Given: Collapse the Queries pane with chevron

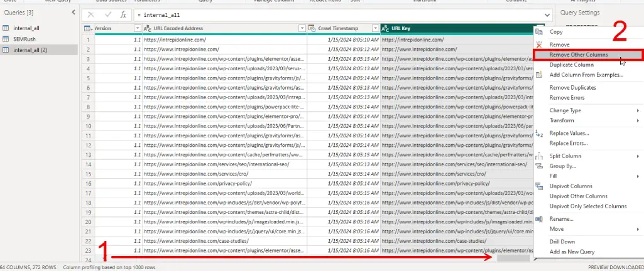Looking at the screenshot, I should tap(74, 13).
